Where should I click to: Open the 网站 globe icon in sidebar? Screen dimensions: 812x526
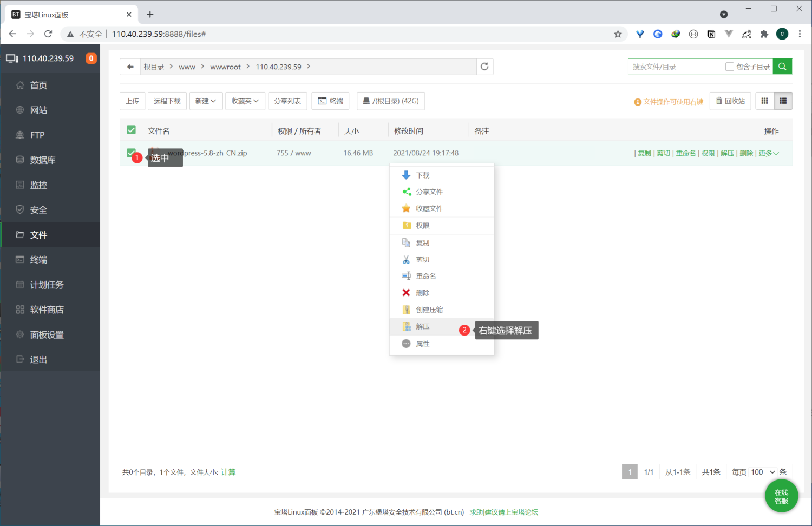[x=20, y=110]
